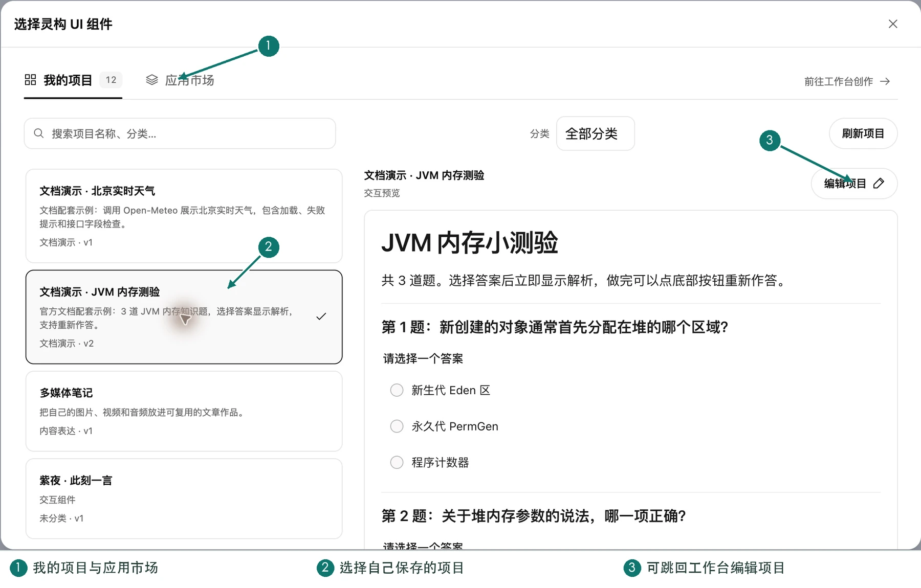Click the 分类 filter label

click(539, 133)
